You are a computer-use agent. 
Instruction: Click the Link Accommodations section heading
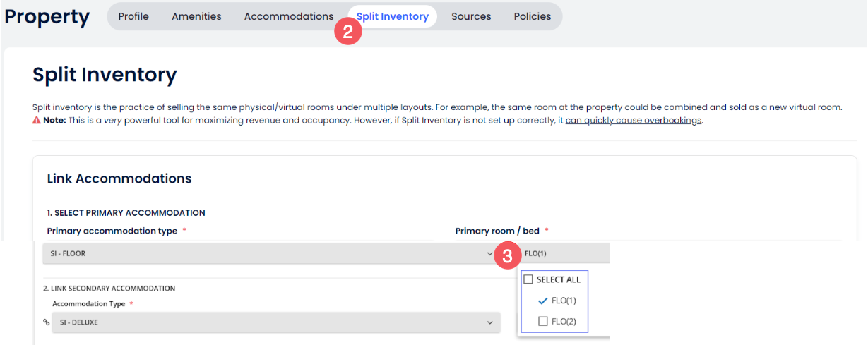pyautogui.click(x=119, y=178)
